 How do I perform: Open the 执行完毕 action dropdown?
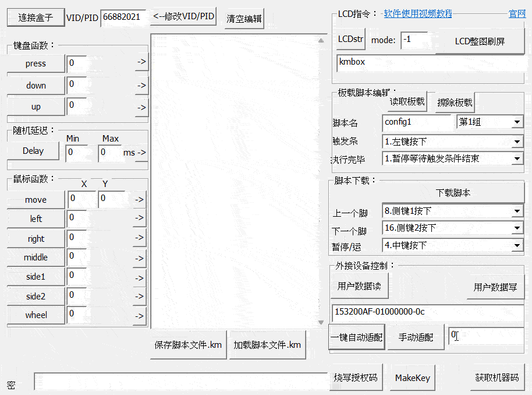(517, 158)
